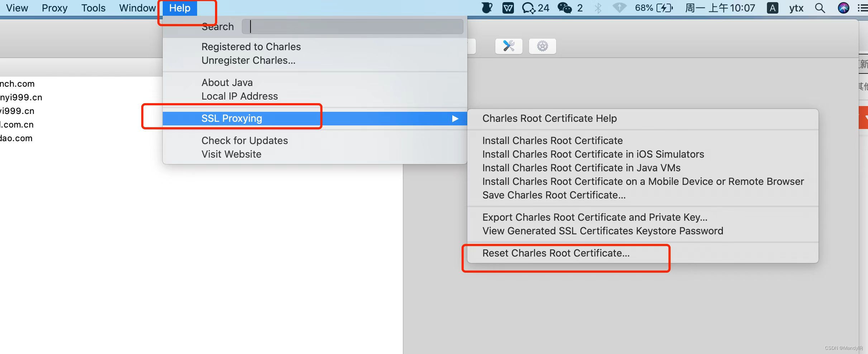Open Spotlight search magnifier
868x354 pixels.
click(x=820, y=8)
